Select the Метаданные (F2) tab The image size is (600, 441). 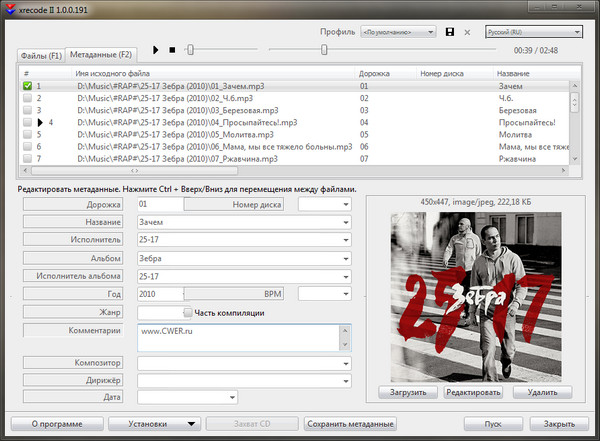[101, 53]
